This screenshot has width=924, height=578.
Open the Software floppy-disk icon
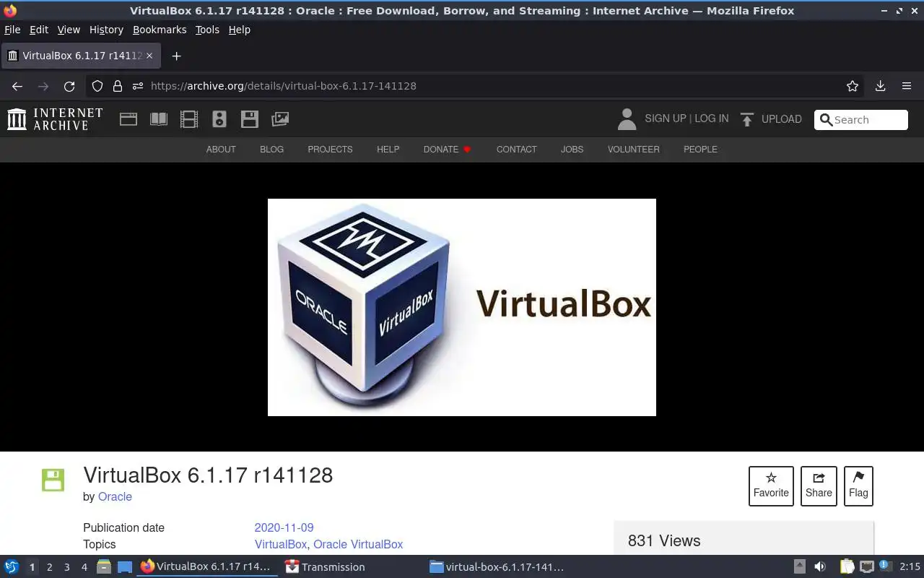[250, 119]
